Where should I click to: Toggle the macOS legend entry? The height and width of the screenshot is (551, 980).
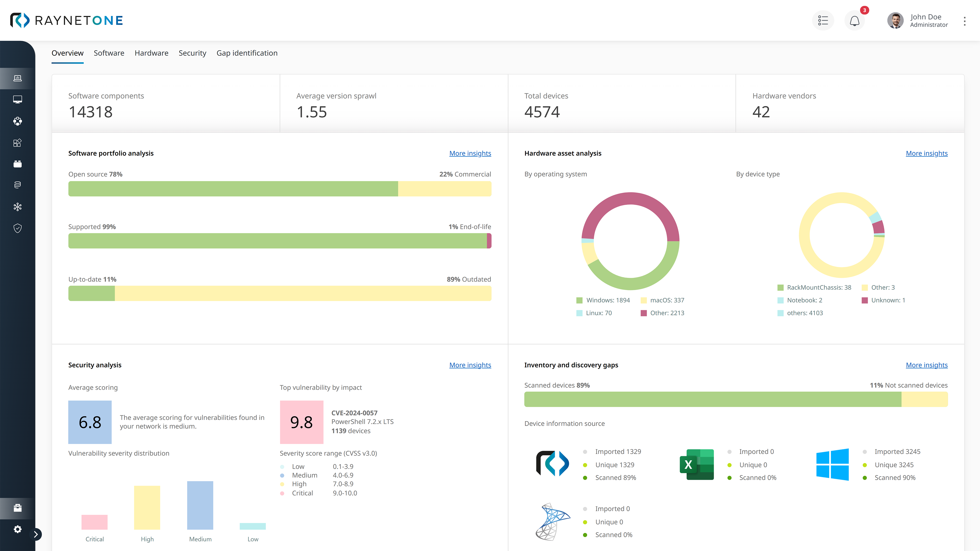coord(662,300)
